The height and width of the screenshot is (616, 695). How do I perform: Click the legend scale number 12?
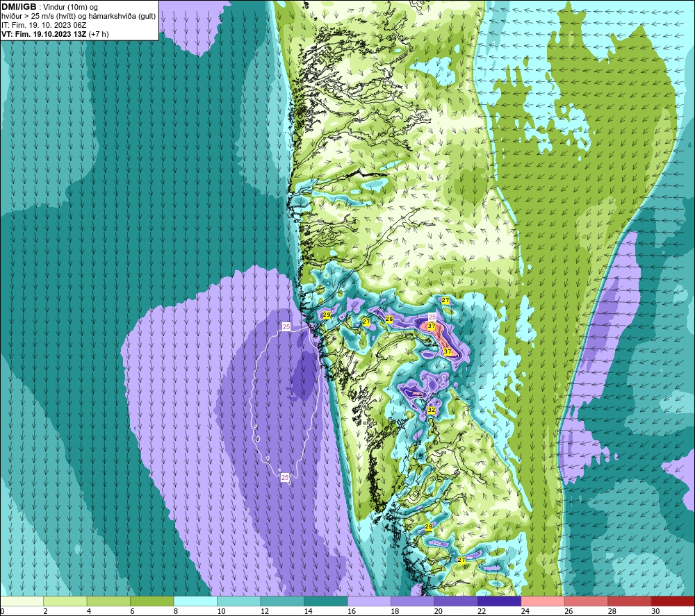[265, 611]
